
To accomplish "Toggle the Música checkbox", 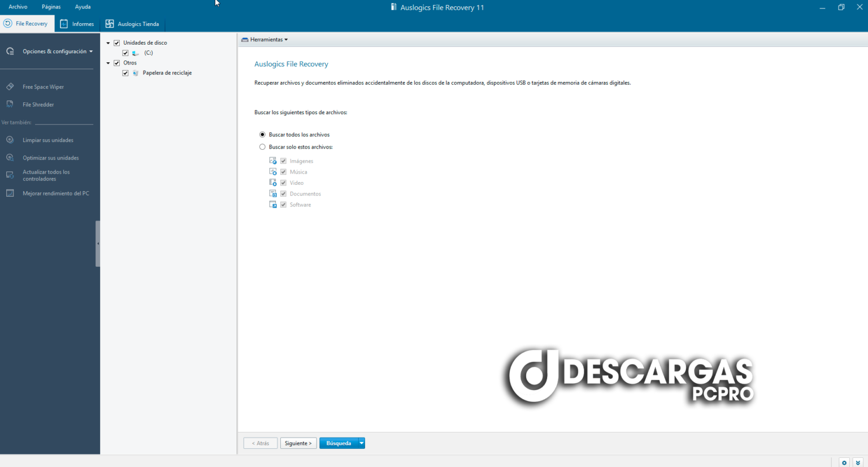I will tap(284, 172).
